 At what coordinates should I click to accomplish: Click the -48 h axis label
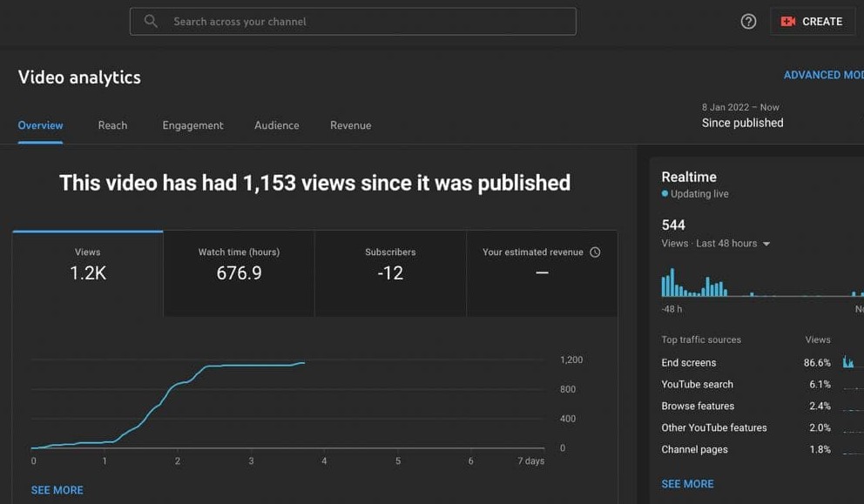tap(672, 309)
